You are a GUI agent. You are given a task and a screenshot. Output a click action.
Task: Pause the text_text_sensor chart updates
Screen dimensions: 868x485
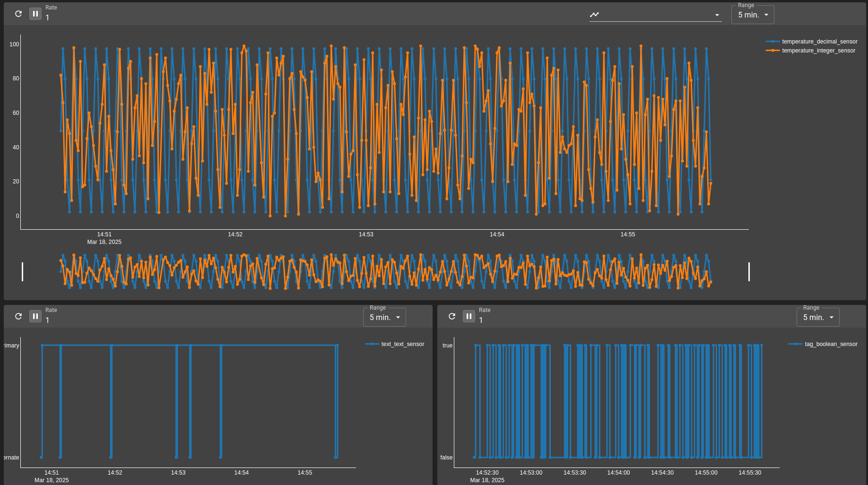coord(35,316)
